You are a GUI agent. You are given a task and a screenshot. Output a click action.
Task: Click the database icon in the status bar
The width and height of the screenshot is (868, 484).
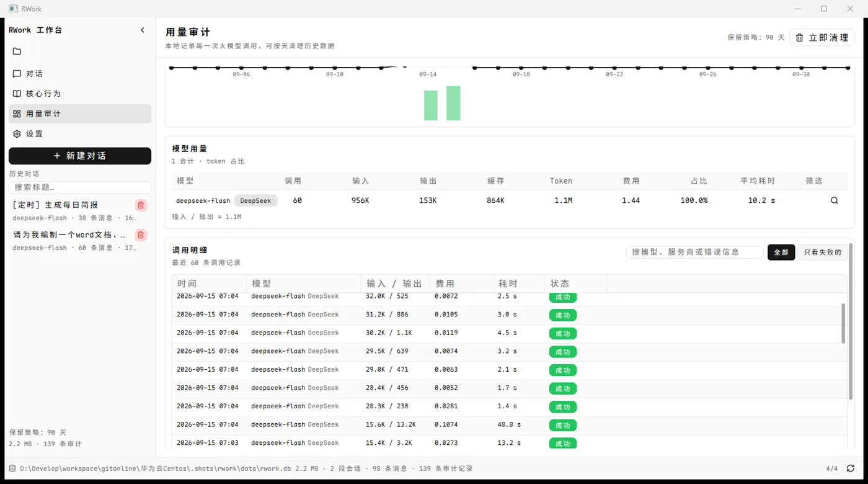pos(12,468)
